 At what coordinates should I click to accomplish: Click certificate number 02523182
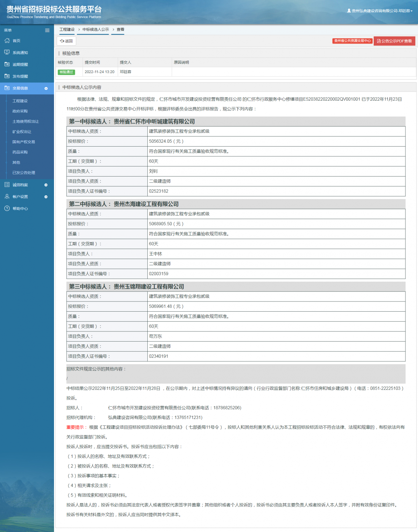point(158,191)
